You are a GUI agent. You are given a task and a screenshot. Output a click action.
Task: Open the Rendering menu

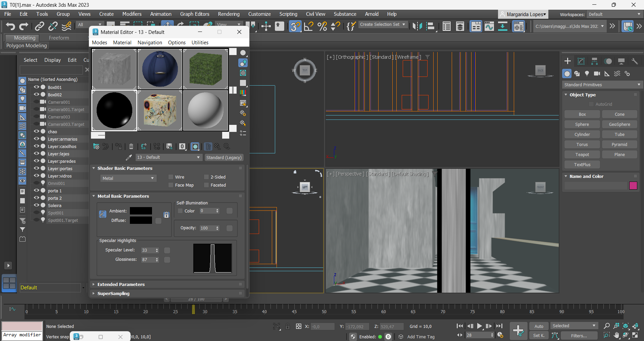pos(229,14)
